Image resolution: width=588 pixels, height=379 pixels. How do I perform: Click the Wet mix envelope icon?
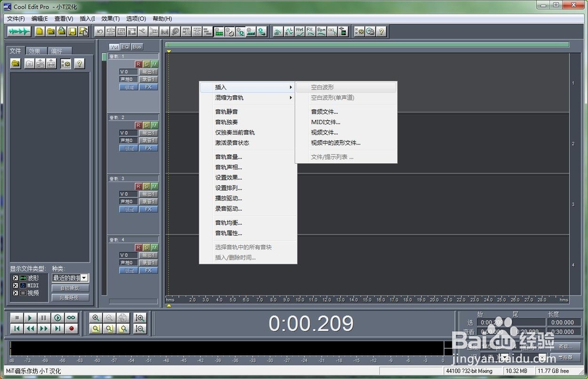(x=299, y=32)
